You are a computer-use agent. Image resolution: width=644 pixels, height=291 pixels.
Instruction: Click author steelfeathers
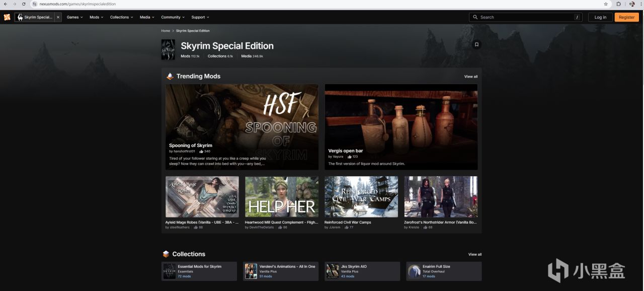pyautogui.click(x=180, y=228)
